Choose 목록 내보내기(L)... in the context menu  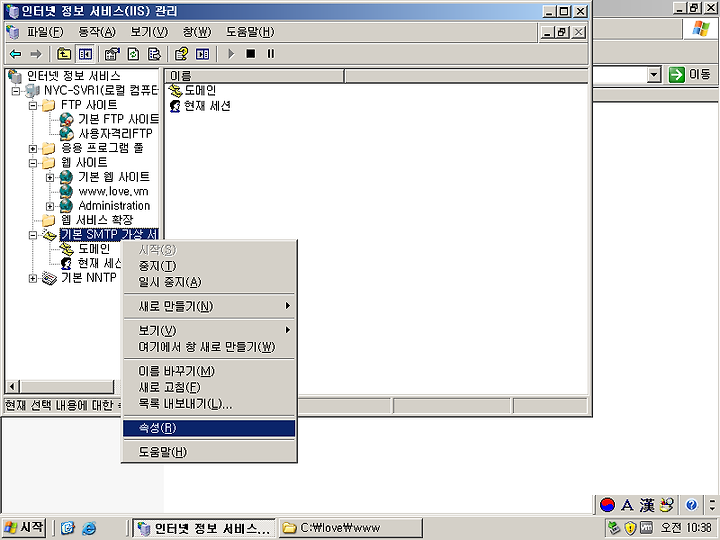pos(209,404)
